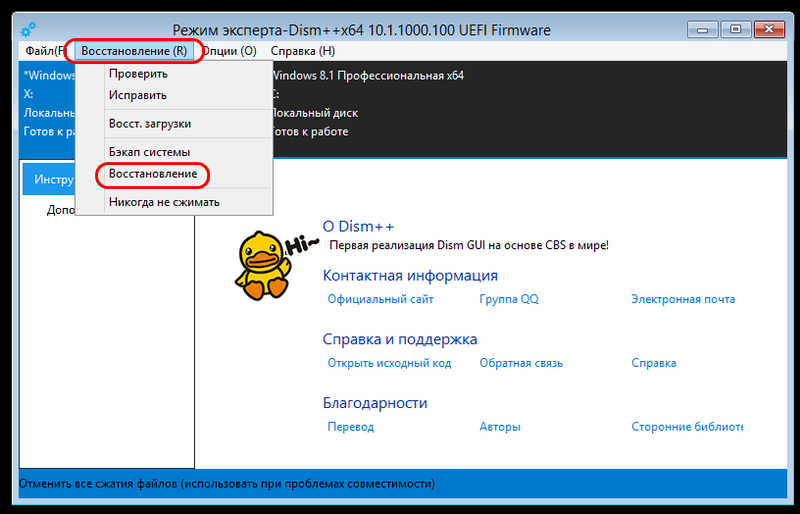The width and height of the screenshot is (800, 514).
Task: Open the Авторы credits link
Action: click(499, 427)
